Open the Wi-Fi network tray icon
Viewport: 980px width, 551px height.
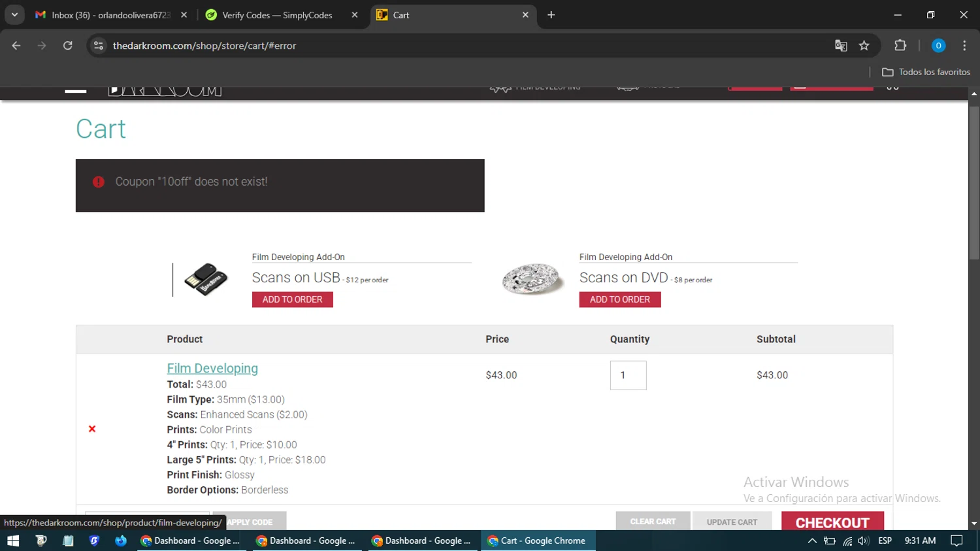pyautogui.click(x=847, y=541)
